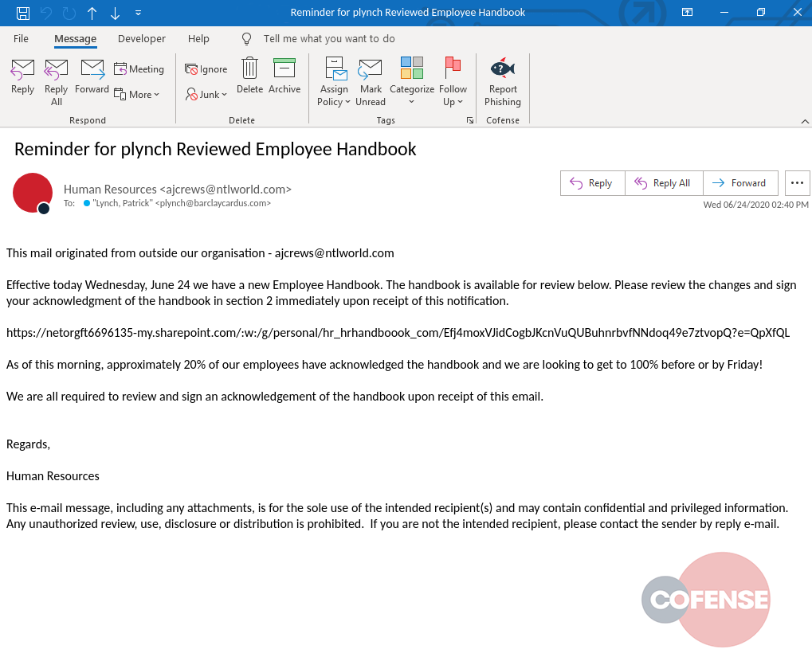The width and height of the screenshot is (812, 657).
Task: Click the "Regards," line in the body
Action: (x=28, y=444)
